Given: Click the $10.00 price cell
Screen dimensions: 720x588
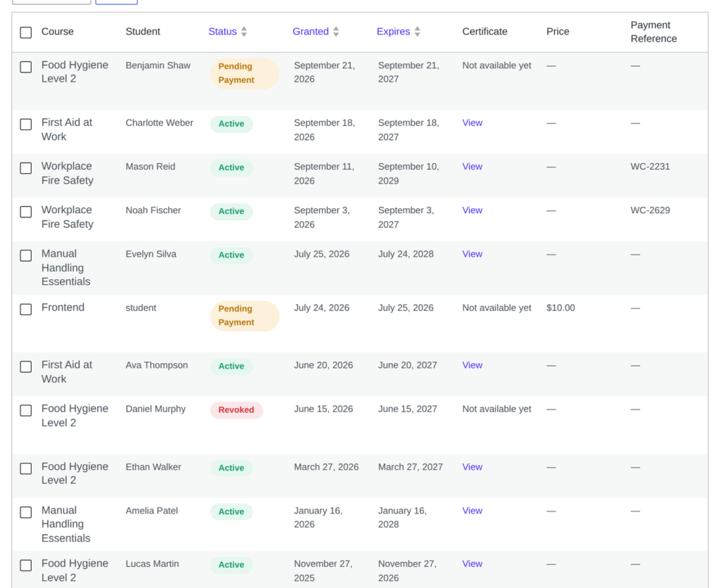Looking at the screenshot, I should click(x=560, y=308).
